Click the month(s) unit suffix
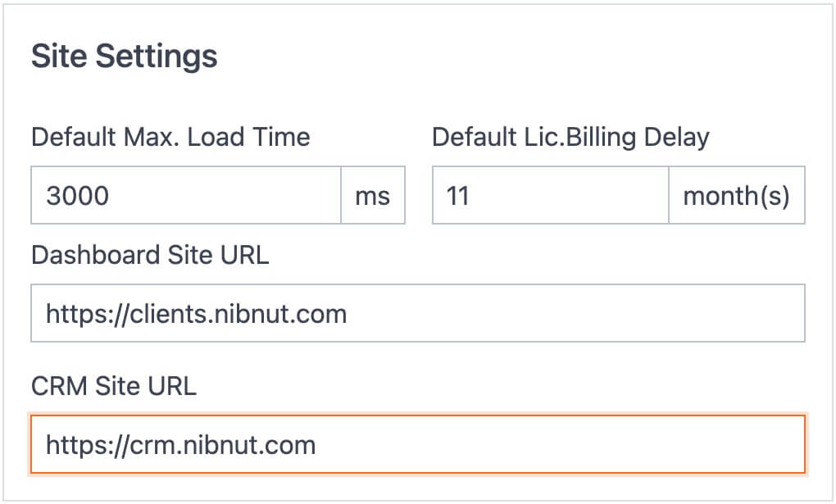 coord(736,195)
